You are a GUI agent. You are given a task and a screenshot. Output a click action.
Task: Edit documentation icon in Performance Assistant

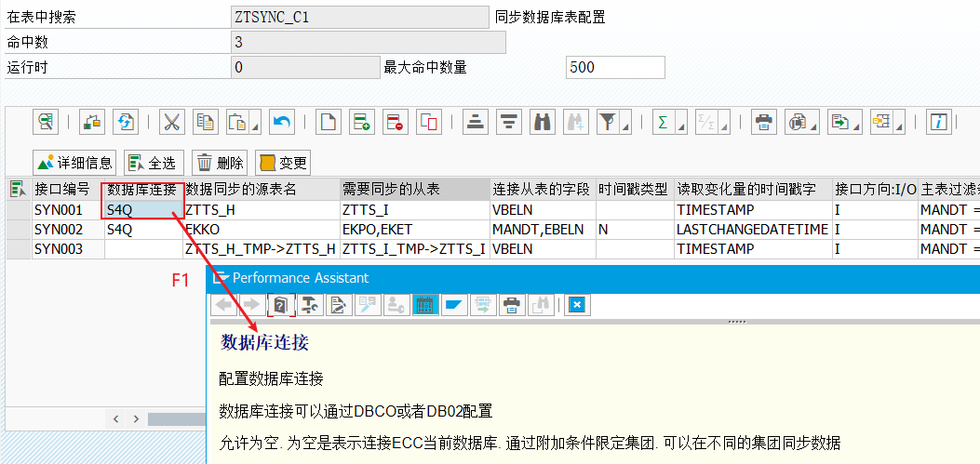[x=339, y=305]
